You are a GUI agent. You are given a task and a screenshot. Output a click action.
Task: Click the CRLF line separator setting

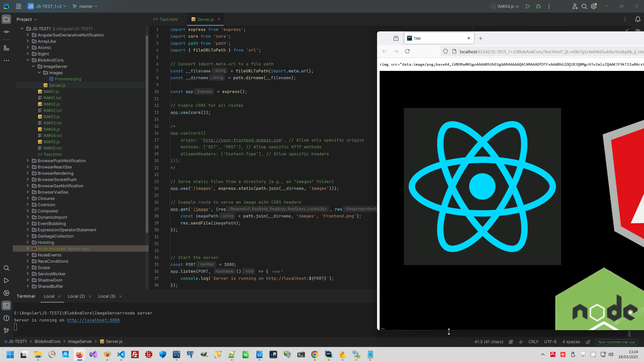pyautogui.click(x=533, y=342)
